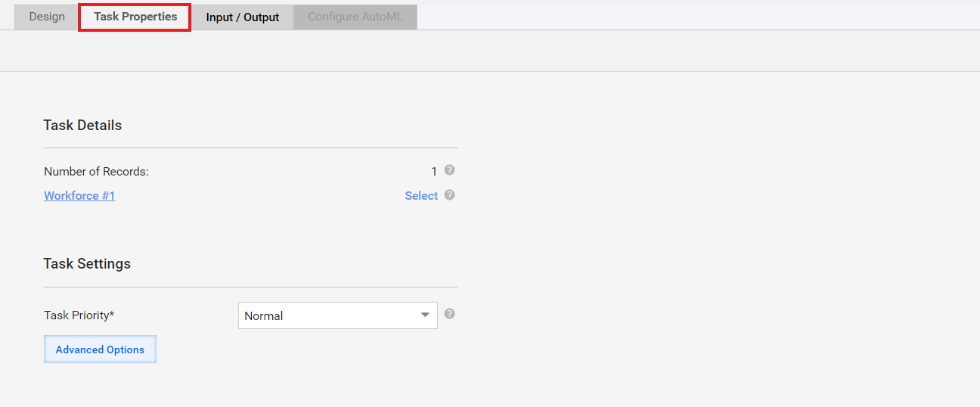The width and height of the screenshot is (980, 407).
Task: Click the greyed-out Configure AutoML tab
Action: (x=355, y=17)
